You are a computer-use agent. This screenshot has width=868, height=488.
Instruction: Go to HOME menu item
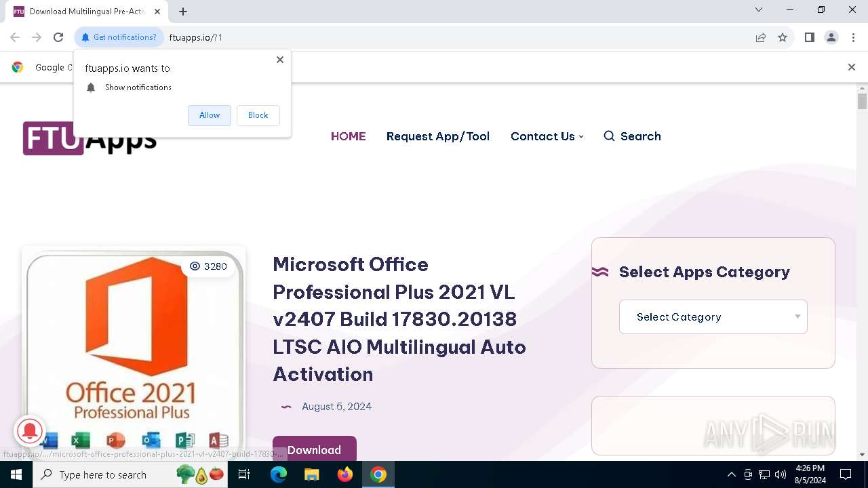pyautogui.click(x=348, y=136)
